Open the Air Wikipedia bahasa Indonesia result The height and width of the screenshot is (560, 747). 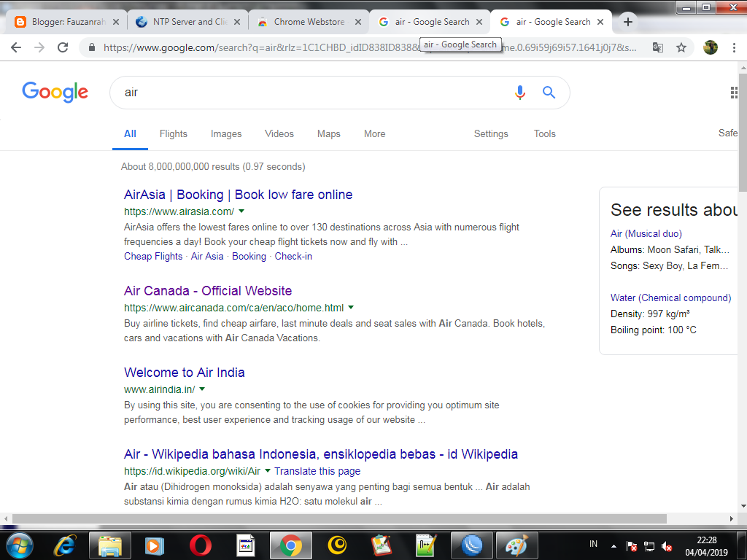coord(321,454)
